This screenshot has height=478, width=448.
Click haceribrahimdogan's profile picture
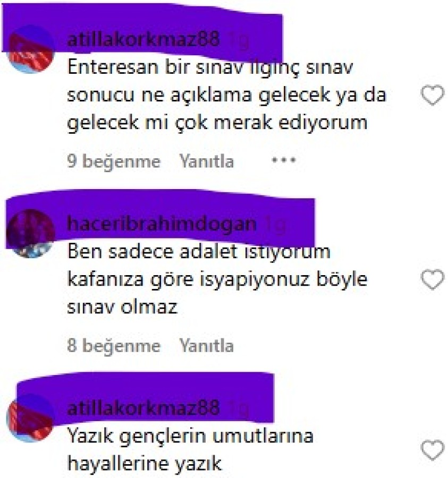pyautogui.click(x=30, y=234)
